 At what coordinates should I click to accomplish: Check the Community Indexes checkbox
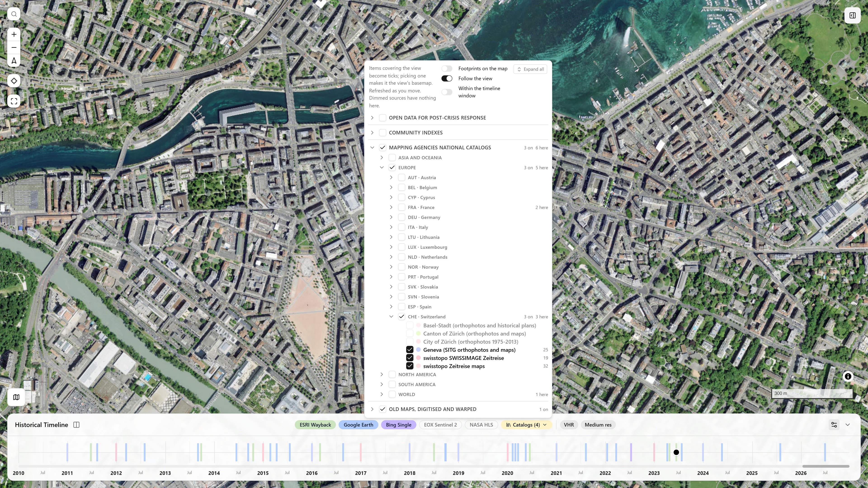382,132
